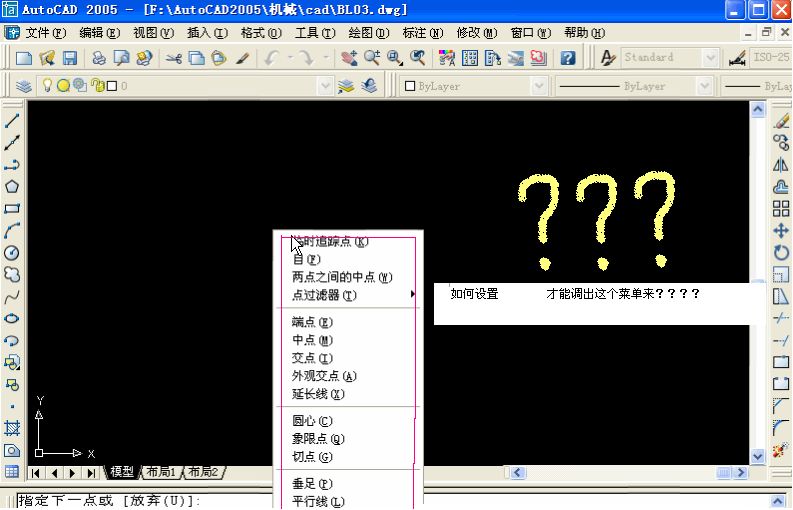Select the Polyline tool
793x510 pixels.
click(x=12, y=165)
